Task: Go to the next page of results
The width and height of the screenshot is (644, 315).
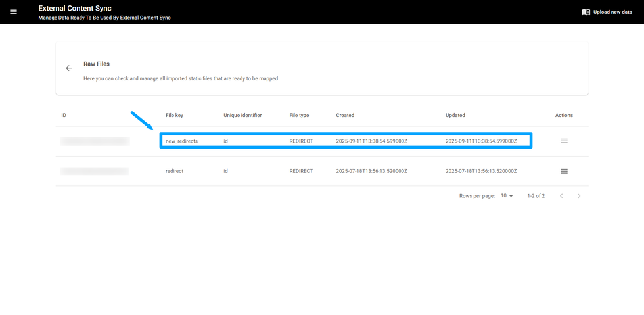Action: click(x=579, y=196)
